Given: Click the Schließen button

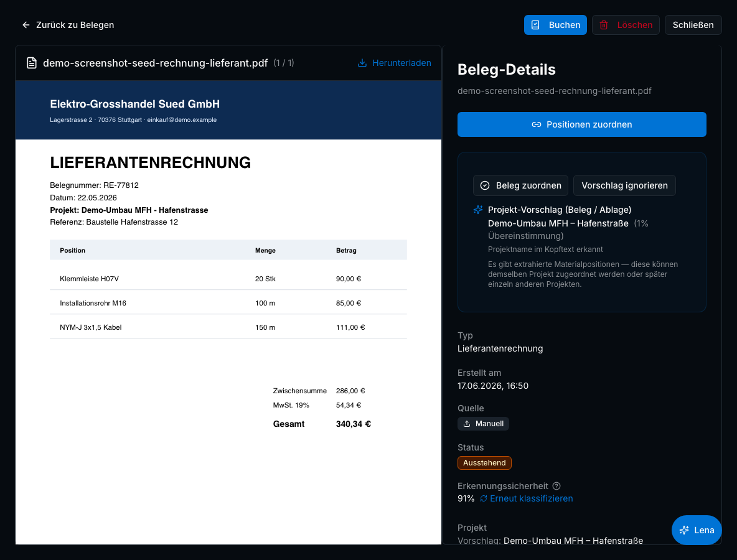Looking at the screenshot, I should tap(693, 25).
